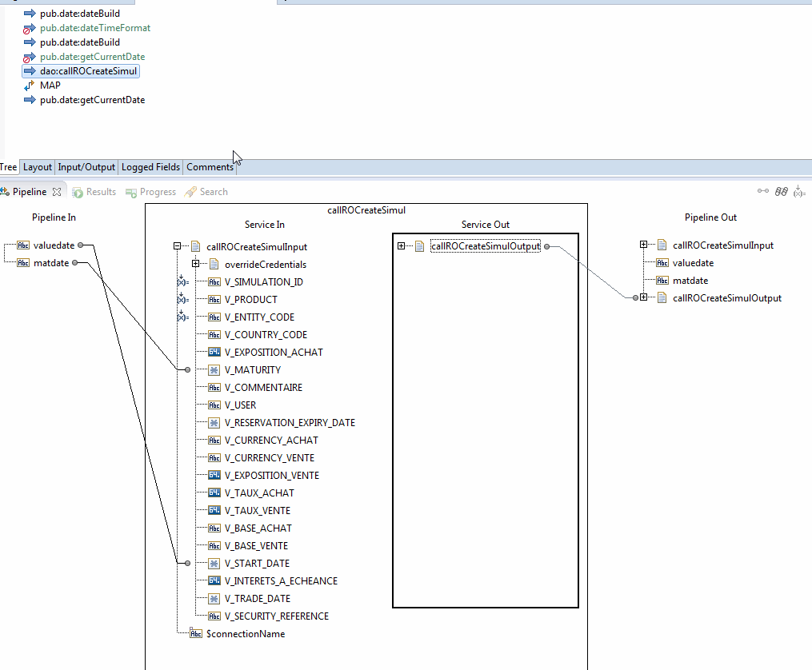Expand the overrideCredentials document
This screenshot has height=670, width=812.
196,264
